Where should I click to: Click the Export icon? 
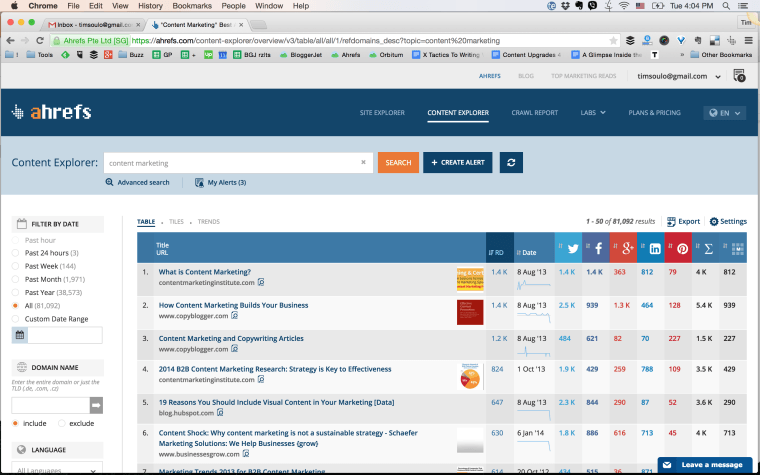(x=671, y=222)
